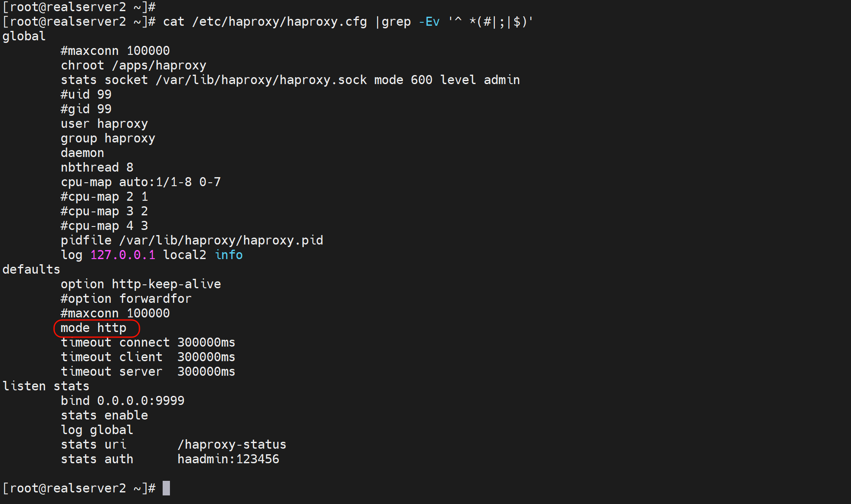The image size is (851, 504).
Task: Click the "chroot /apps/haproxy" line
Action: pos(133,66)
